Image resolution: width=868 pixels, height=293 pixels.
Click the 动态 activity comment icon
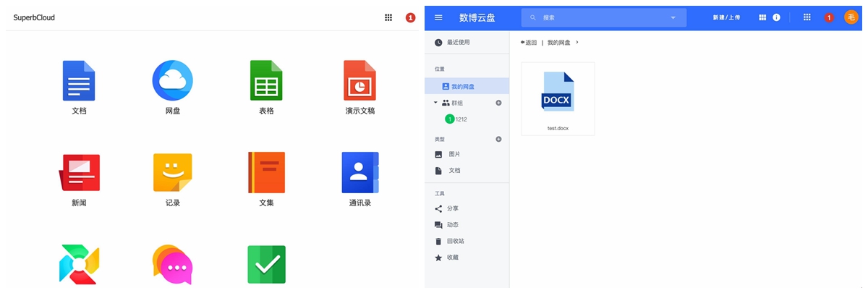[x=438, y=225]
